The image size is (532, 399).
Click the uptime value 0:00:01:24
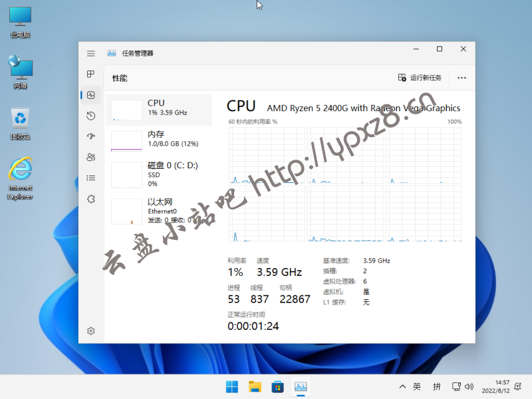(x=253, y=326)
